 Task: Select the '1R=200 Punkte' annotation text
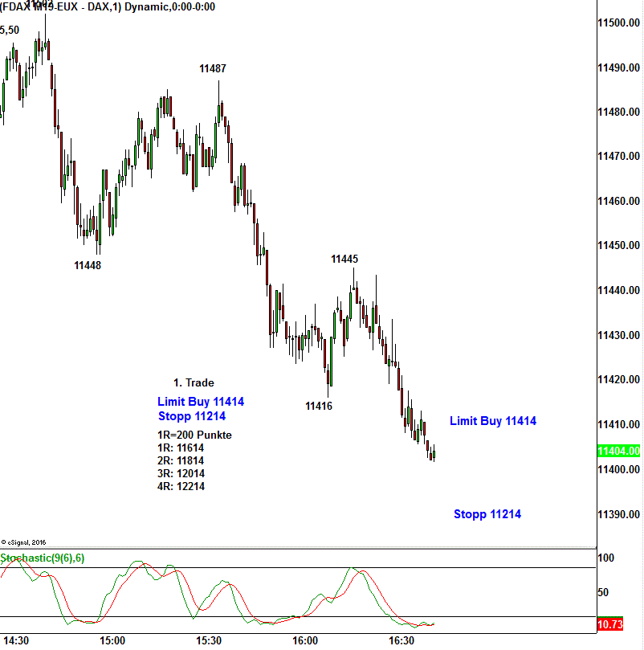(194, 435)
